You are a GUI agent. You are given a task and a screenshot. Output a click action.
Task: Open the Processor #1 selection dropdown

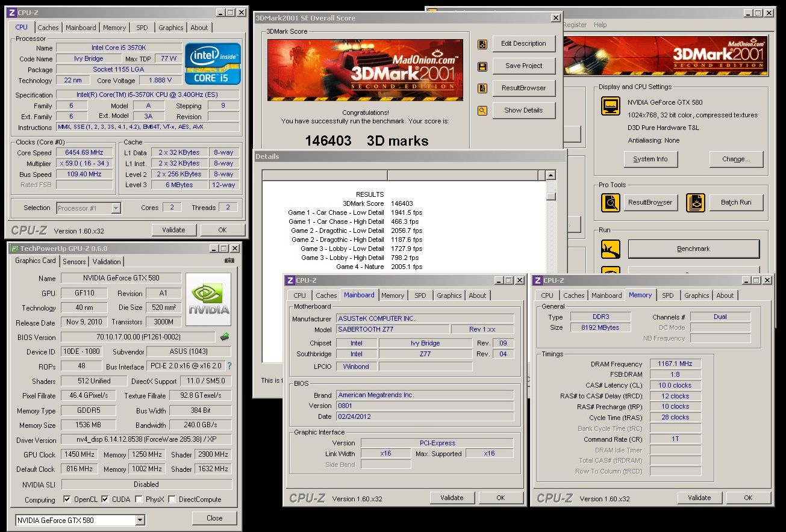pyautogui.click(x=116, y=208)
